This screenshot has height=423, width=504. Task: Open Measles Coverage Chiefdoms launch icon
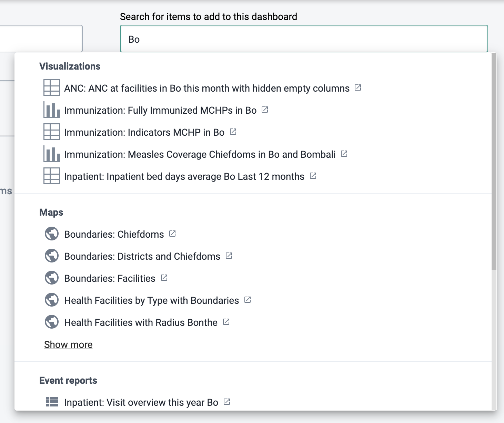344,154
